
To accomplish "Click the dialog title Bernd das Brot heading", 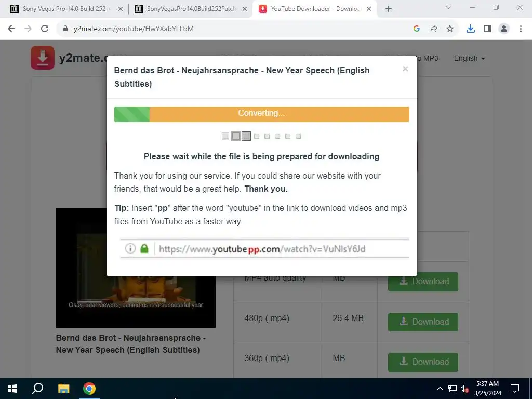I will [x=242, y=77].
